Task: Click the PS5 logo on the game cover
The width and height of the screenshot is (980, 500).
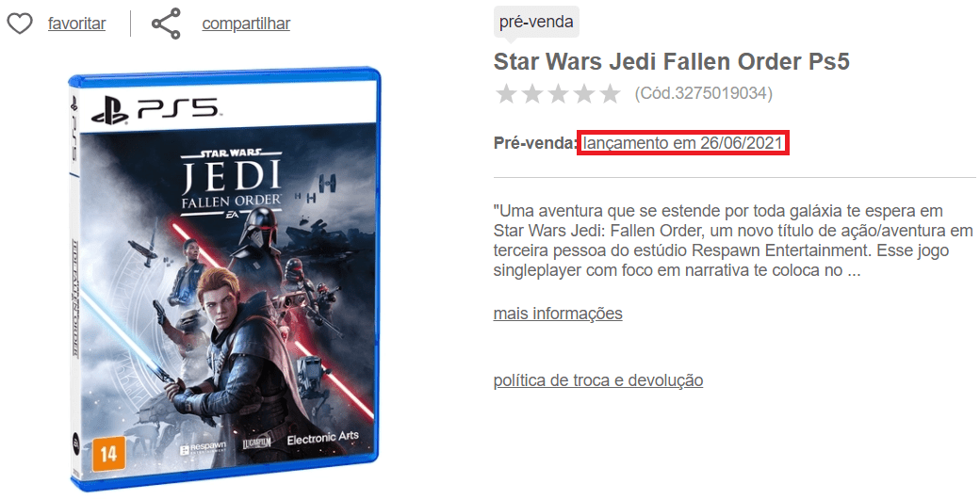Action: (154, 110)
